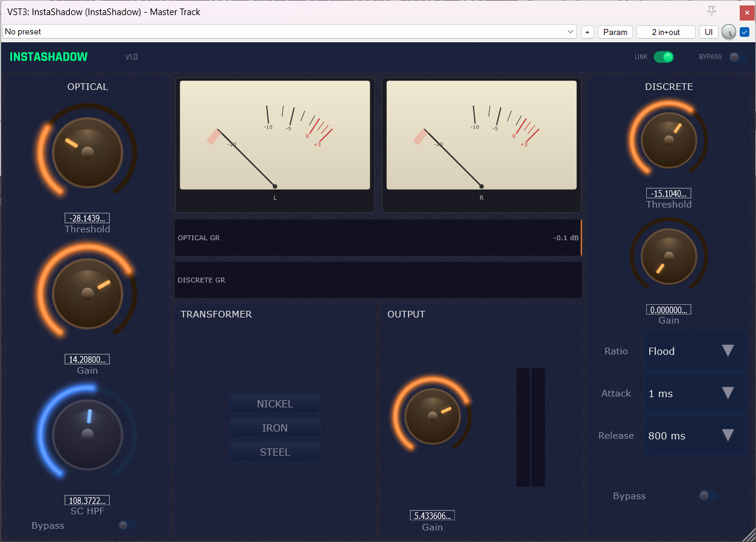Open the Flood ratio dropdown
756x542 pixels.
[694, 351]
